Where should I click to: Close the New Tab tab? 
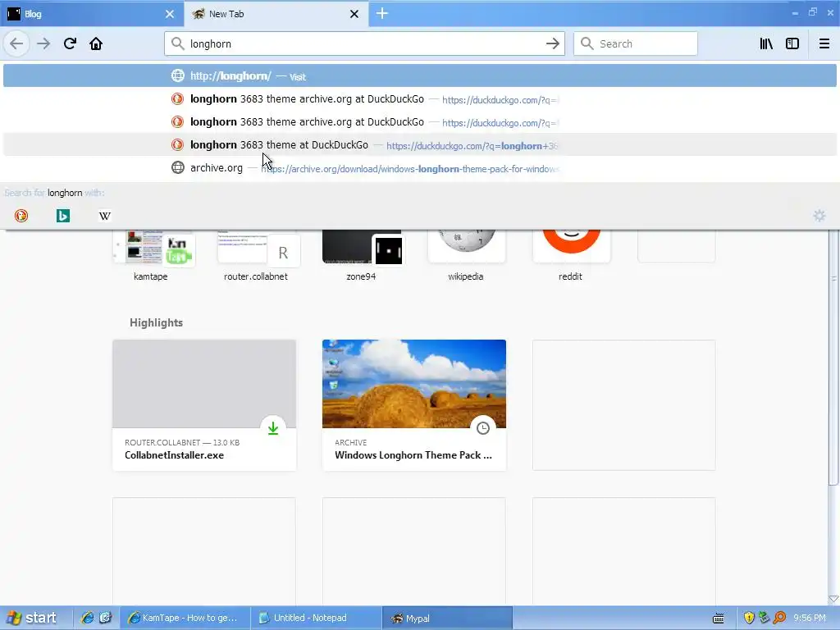[x=354, y=14]
